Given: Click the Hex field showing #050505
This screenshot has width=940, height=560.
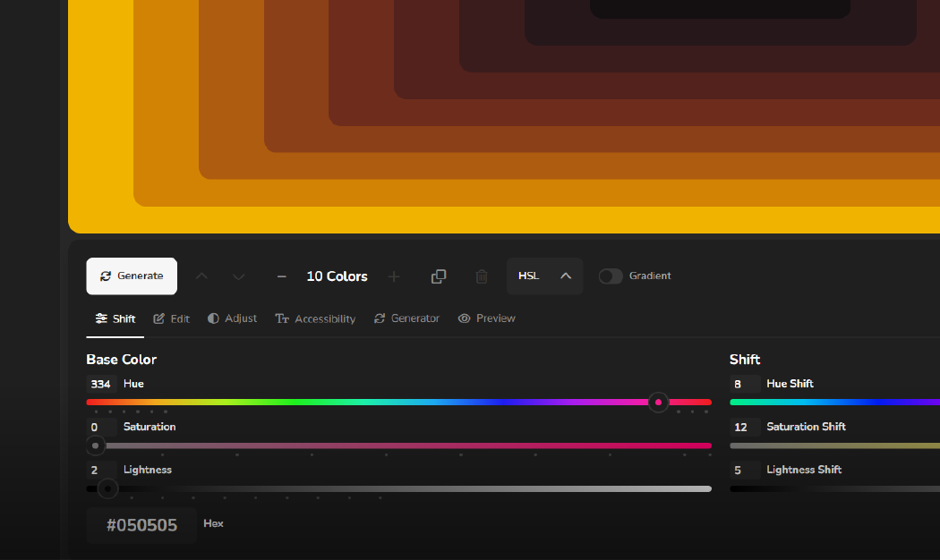Looking at the screenshot, I should [x=141, y=525].
